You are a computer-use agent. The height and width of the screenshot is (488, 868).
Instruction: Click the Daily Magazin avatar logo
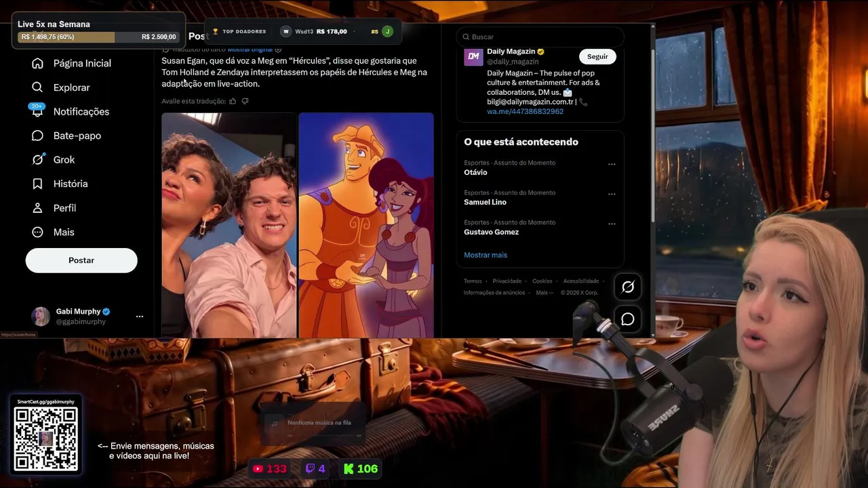coord(473,57)
